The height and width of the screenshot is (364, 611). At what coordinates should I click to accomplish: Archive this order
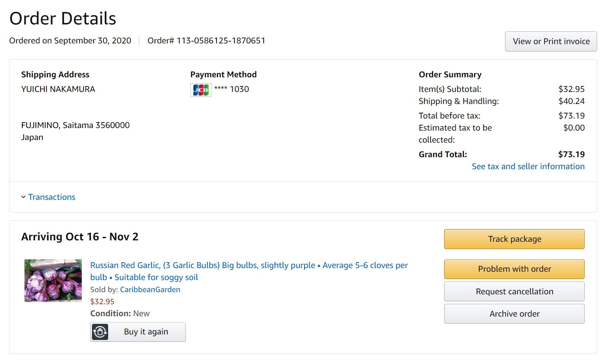[x=514, y=314]
